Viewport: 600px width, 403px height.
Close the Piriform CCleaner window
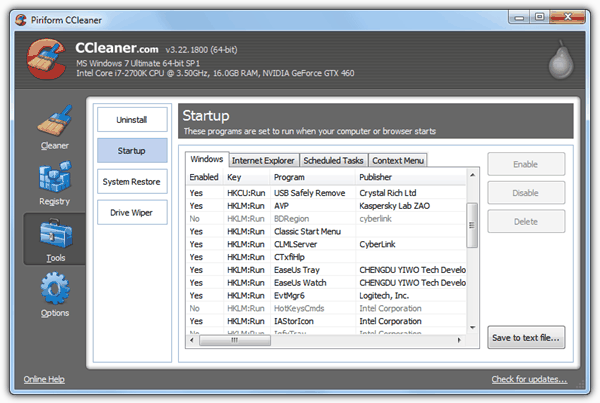point(567,17)
